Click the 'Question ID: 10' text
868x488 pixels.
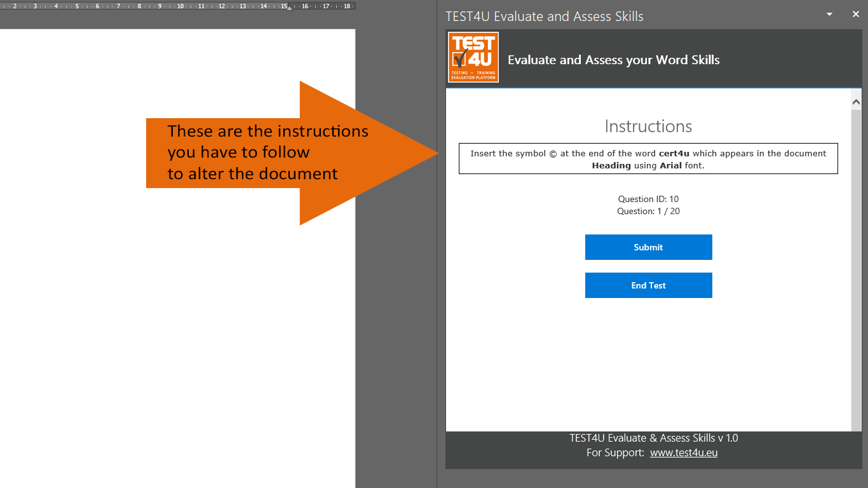[648, 199]
